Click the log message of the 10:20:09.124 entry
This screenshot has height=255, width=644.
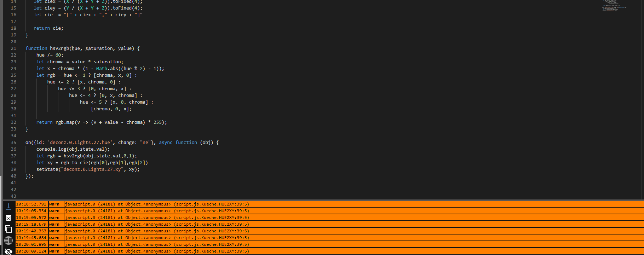(157, 251)
